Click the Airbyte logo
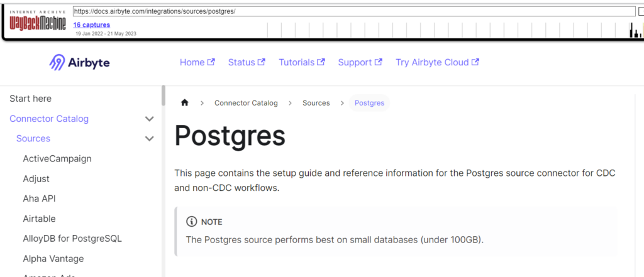This screenshot has width=644, height=277. (x=79, y=63)
